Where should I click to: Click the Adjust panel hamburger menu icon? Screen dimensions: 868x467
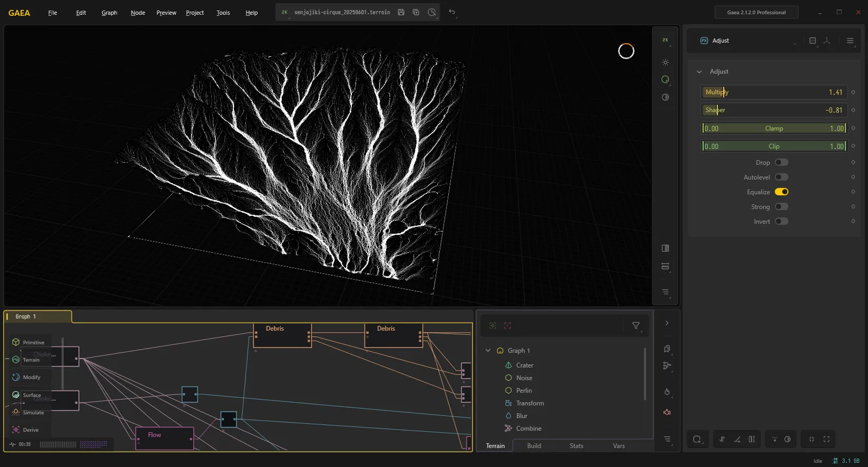pyautogui.click(x=850, y=41)
